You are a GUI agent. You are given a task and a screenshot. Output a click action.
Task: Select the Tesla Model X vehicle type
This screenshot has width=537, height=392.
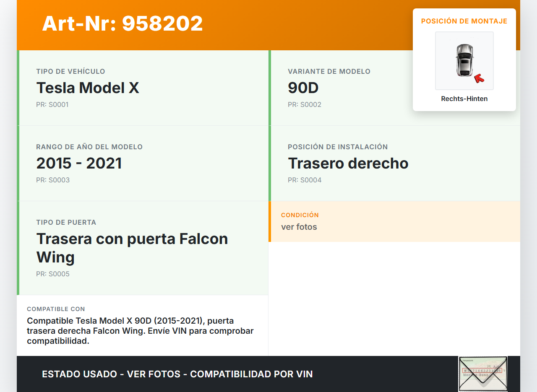pyautogui.click(x=88, y=88)
